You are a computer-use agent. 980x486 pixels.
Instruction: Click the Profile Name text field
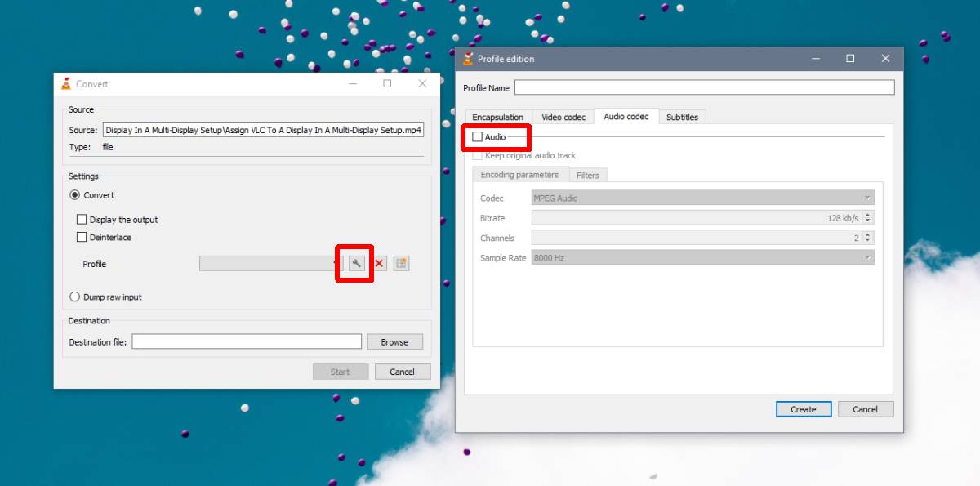click(x=704, y=87)
